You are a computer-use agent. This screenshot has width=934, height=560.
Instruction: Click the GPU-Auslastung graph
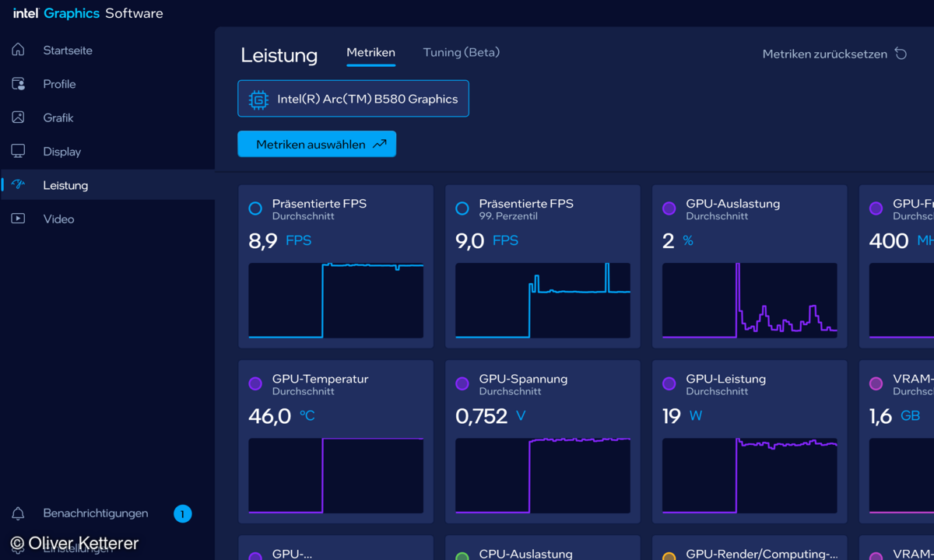750,300
